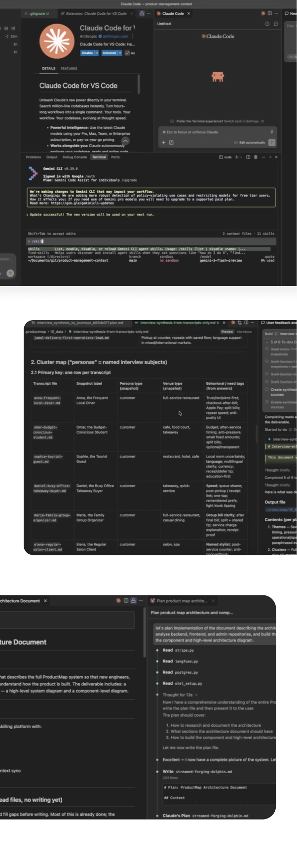Close the Claude Code editor tab
This screenshot has height=868, width=297.
click(188, 13)
